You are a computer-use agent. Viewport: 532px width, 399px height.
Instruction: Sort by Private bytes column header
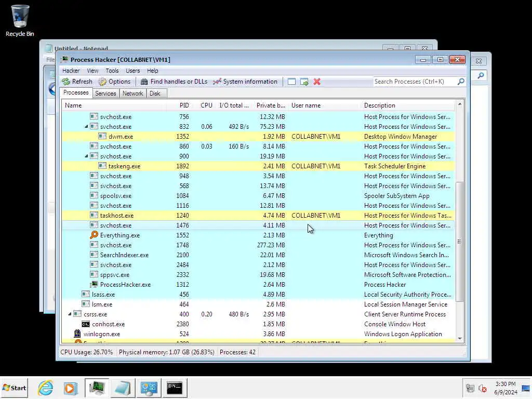(x=270, y=105)
